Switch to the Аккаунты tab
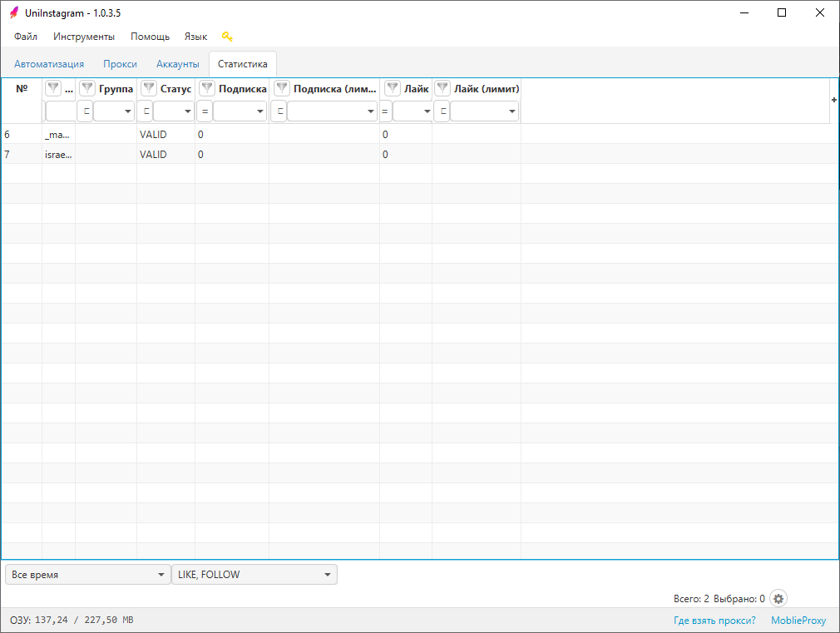The width and height of the screenshot is (840, 633). 177,64
